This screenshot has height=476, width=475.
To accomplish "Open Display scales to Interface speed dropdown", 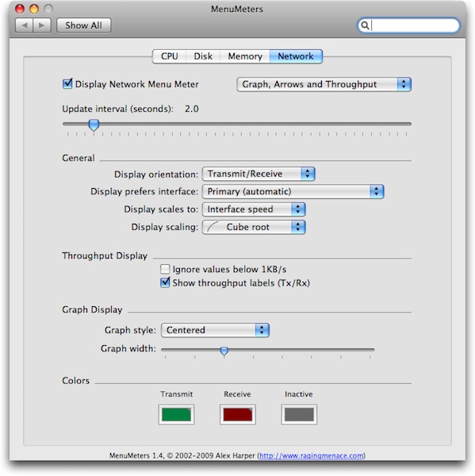I will pyautogui.click(x=254, y=209).
